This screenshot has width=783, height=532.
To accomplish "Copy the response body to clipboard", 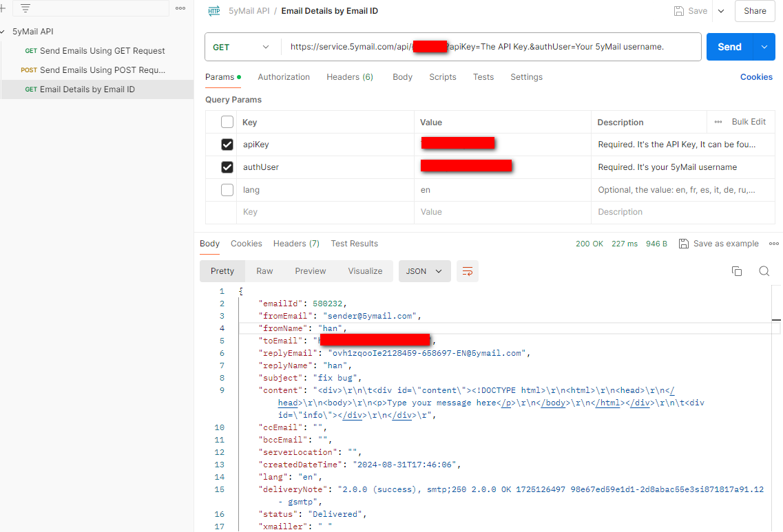I will coord(737,271).
